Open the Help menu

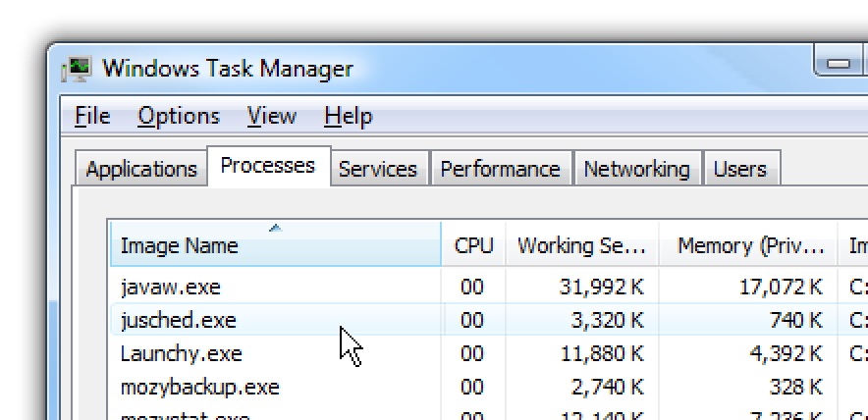tap(349, 117)
